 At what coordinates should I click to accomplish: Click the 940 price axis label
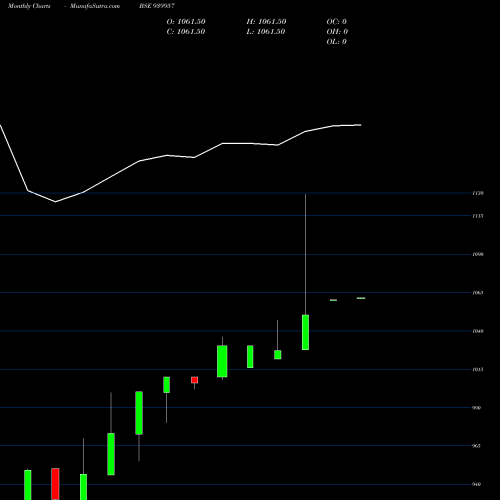[477, 484]
